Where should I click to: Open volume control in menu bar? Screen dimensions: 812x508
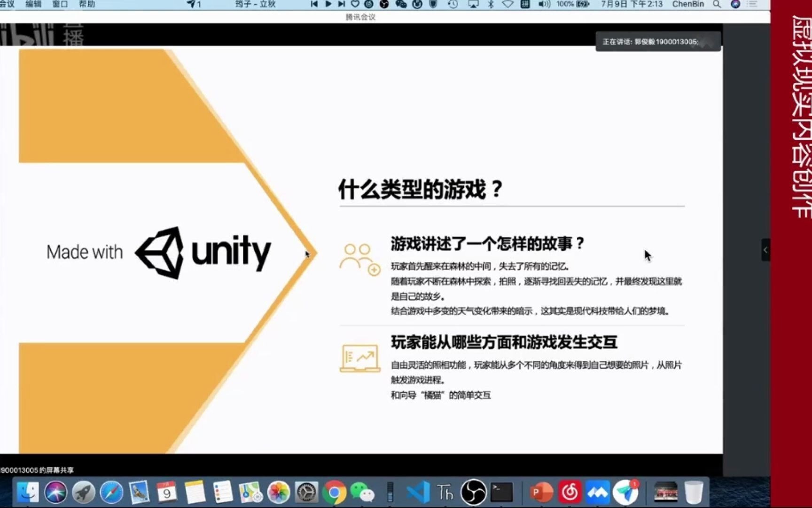pos(544,4)
